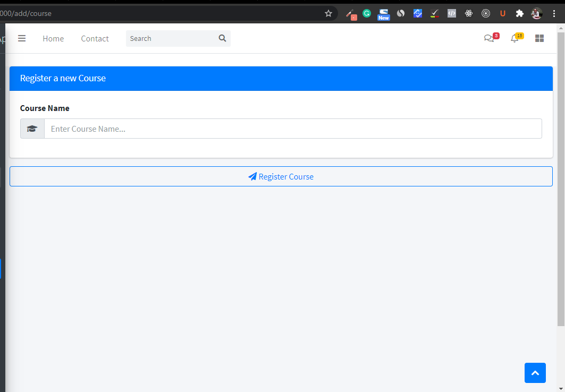Select the Home menu item

pyautogui.click(x=53, y=38)
